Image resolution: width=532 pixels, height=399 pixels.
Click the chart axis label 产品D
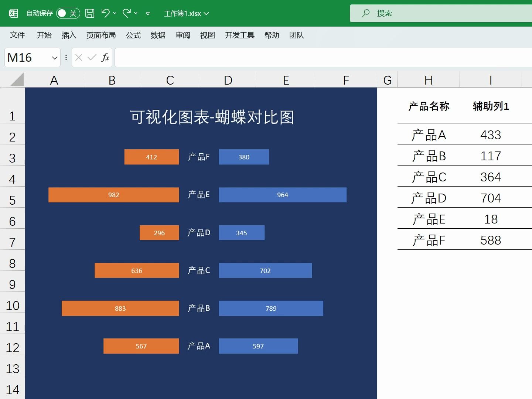199,233
